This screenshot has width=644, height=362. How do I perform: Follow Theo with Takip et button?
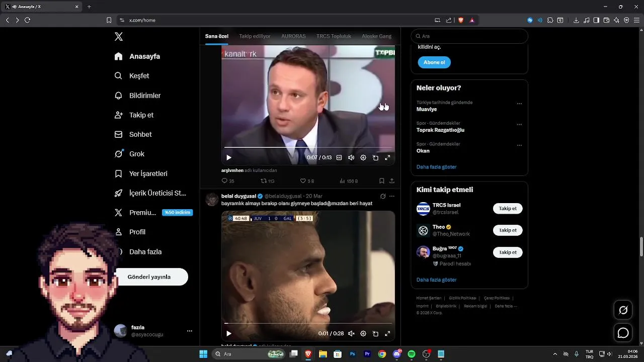(508, 230)
